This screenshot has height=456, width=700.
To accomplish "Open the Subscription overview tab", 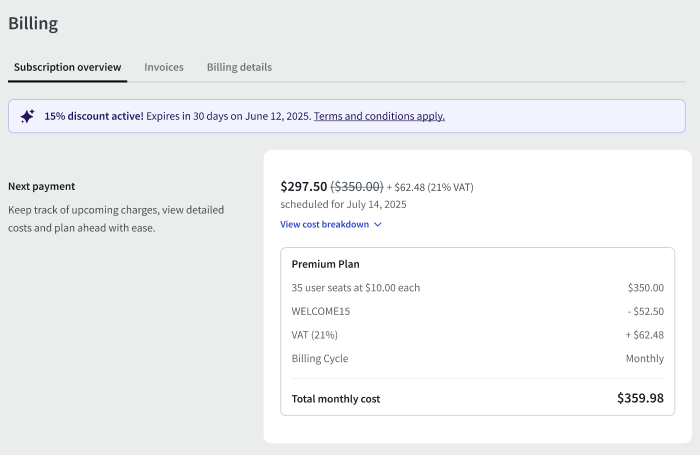I will [x=67, y=67].
